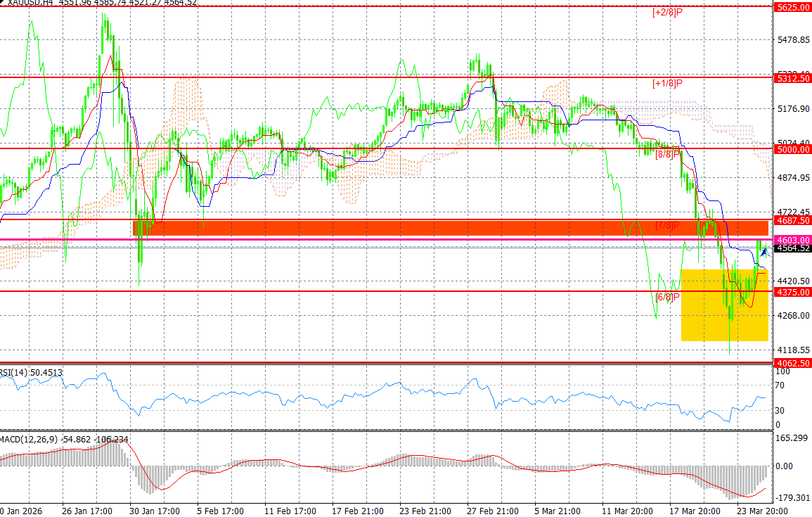Click the [8/8]P Murrey level label
Viewport: 812px width, 517px height.
[668, 154]
